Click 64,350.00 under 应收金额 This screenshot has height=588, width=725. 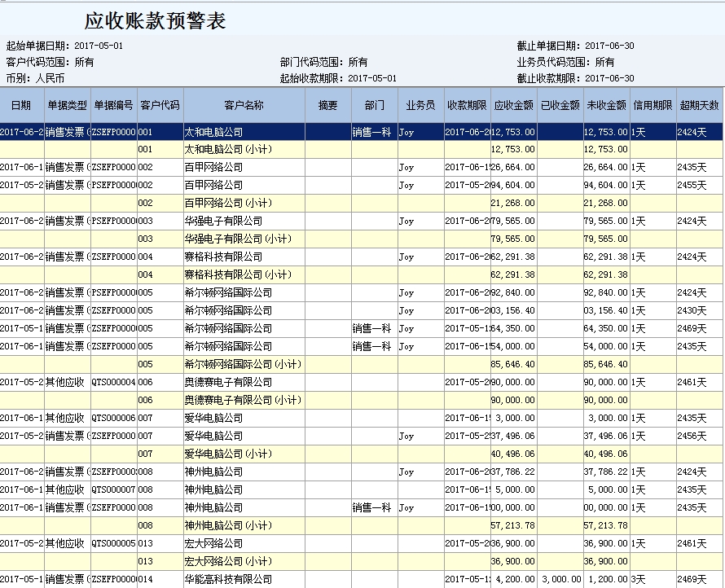point(514,329)
